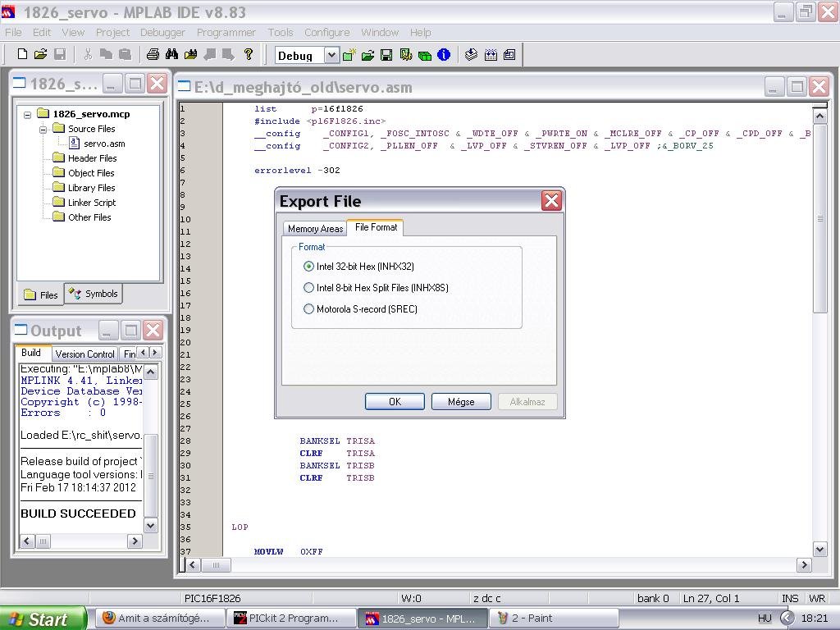Collapse the Source Files folder node
Screen dimensions: 840x630
pyautogui.click(x=43, y=129)
